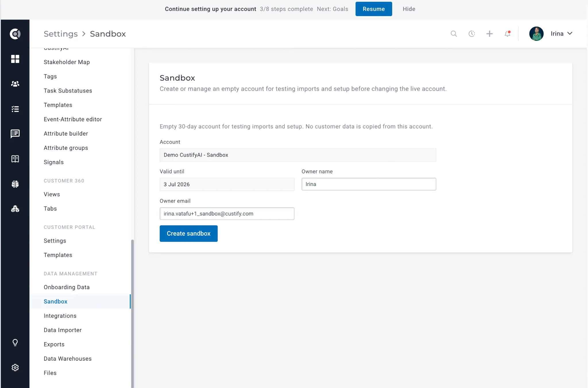Click the Create sandbox button
This screenshot has width=588, height=388.
coord(189,233)
